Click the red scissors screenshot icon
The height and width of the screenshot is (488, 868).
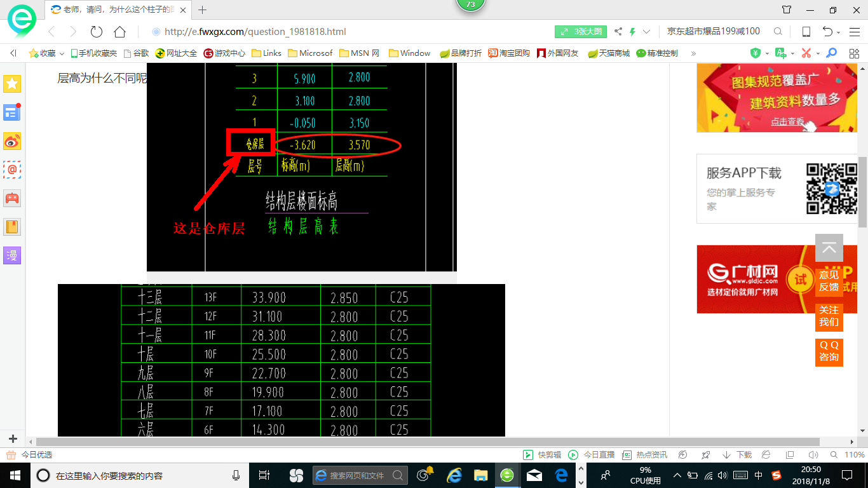(806, 53)
